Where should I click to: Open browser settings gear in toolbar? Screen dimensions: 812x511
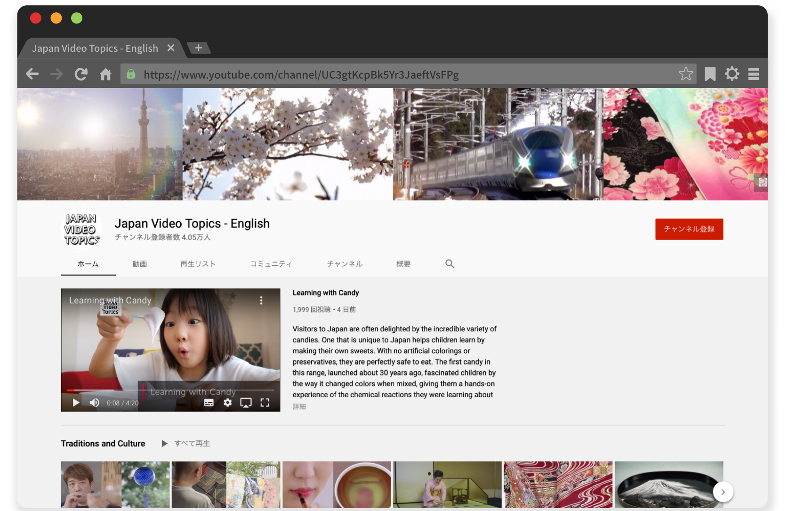pos(732,74)
